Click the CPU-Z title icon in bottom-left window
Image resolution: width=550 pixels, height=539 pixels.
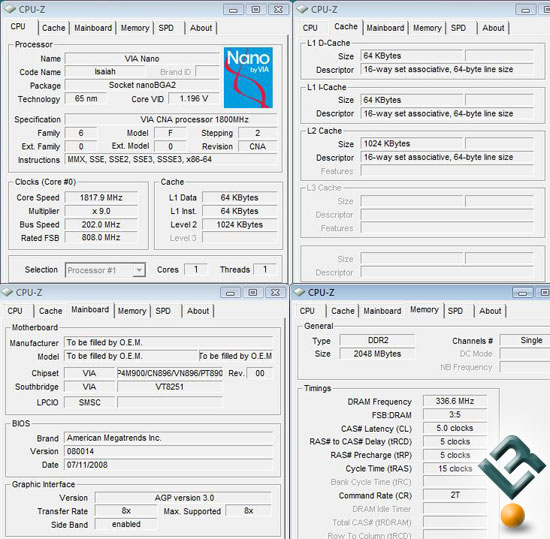point(7,292)
